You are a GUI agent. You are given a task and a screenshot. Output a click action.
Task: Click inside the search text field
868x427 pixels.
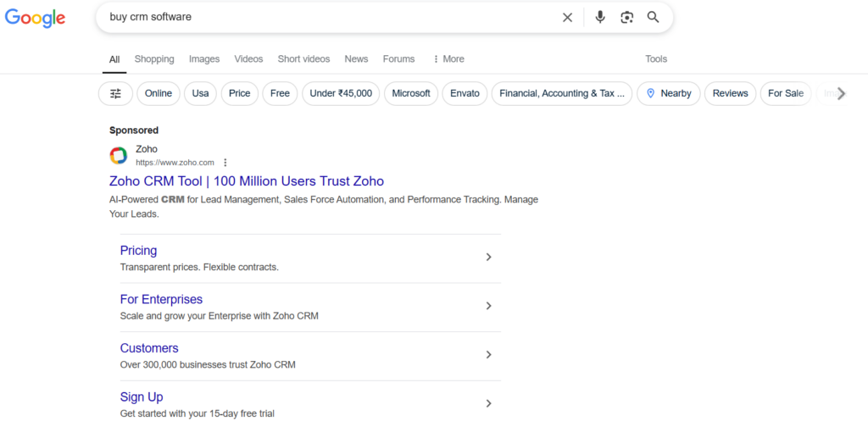pyautogui.click(x=332, y=17)
